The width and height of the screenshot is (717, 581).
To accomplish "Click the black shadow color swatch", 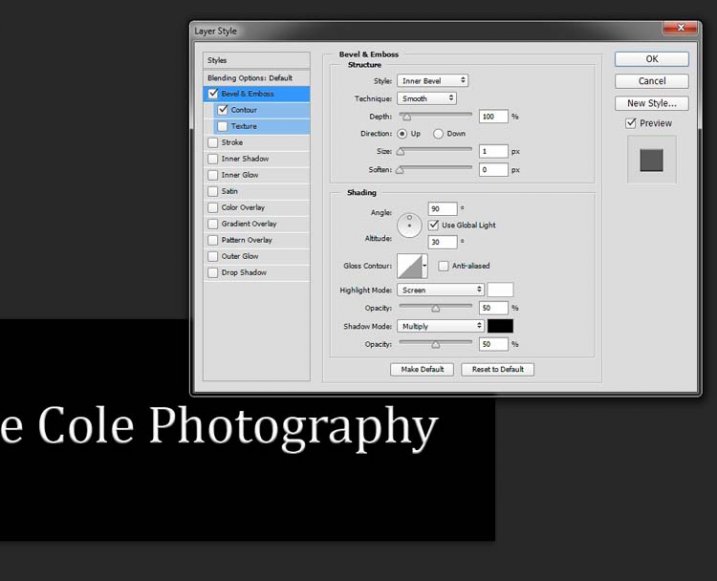I will [500, 326].
